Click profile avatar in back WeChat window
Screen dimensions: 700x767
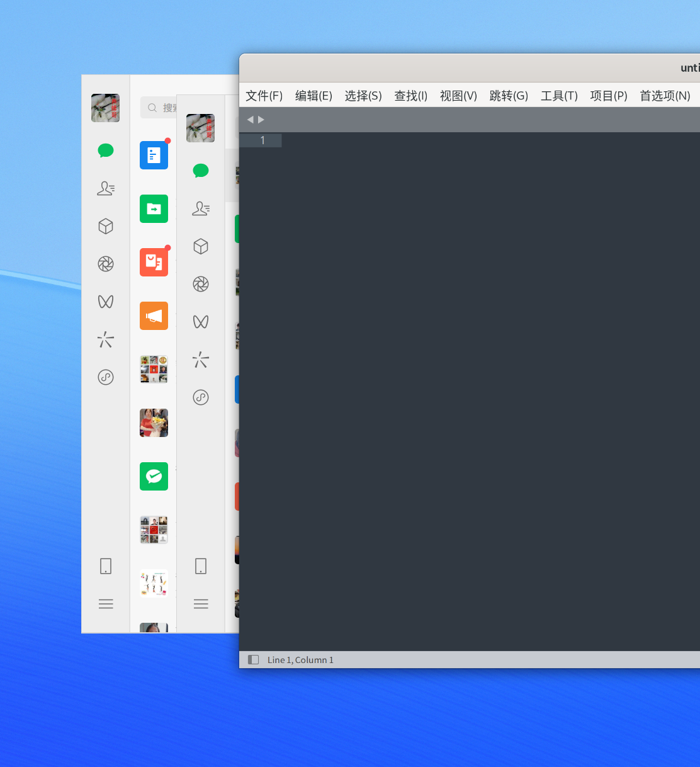(x=105, y=108)
